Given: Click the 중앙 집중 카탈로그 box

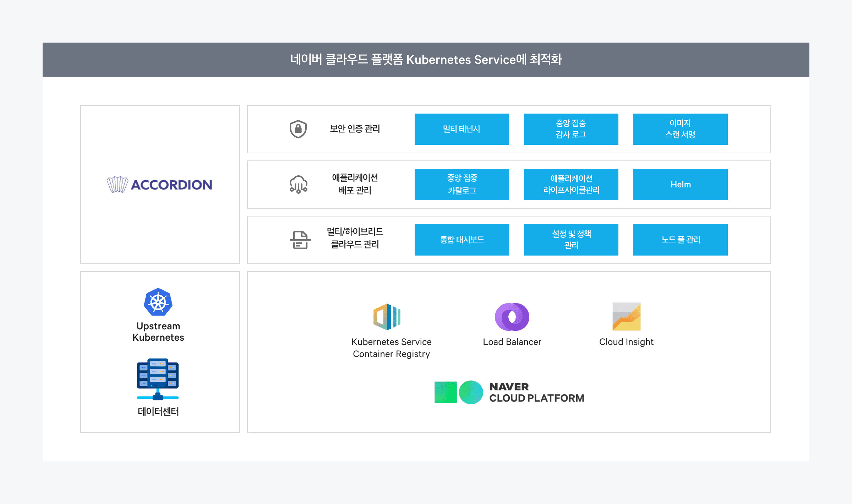Looking at the screenshot, I should click(461, 185).
